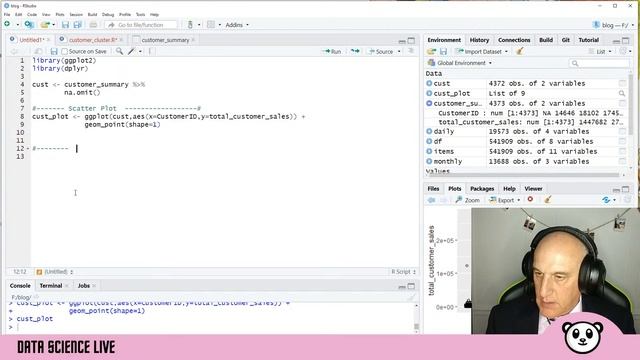The image size is (640, 360).
Task: Click Re-run previous code region icon
Action: click(x=355, y=51)
